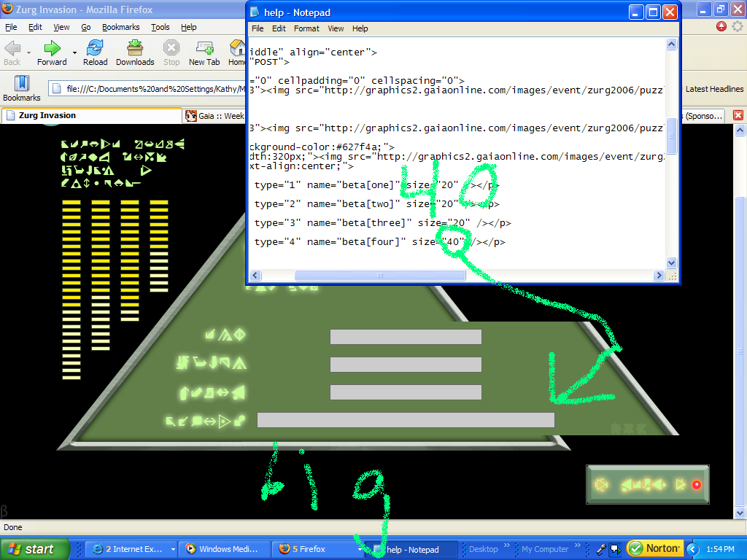Switch to the (Sponso... tab
The image size is (747, 560).
pos(704,116)
